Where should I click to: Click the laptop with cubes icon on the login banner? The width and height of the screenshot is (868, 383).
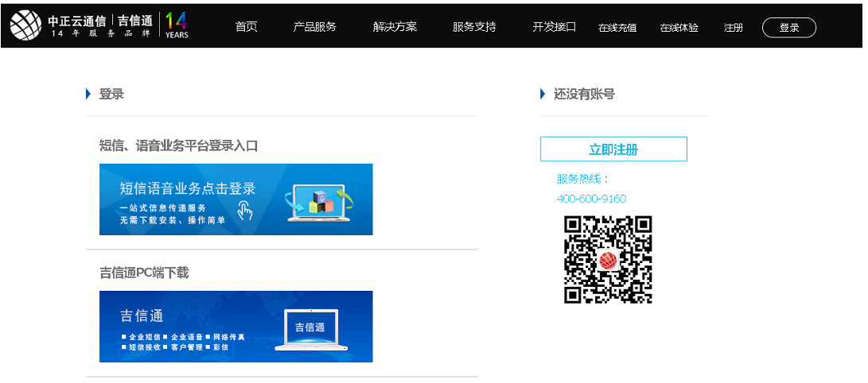pyautogui.click(x=319, y=203)
